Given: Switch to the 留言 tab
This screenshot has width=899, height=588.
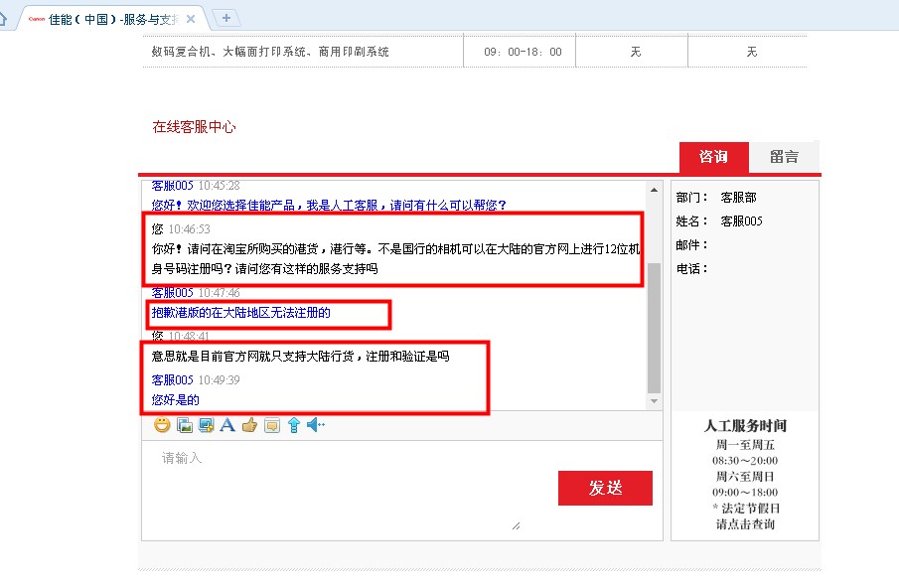Looking at the screenshot, I should [x=784, y=157].
